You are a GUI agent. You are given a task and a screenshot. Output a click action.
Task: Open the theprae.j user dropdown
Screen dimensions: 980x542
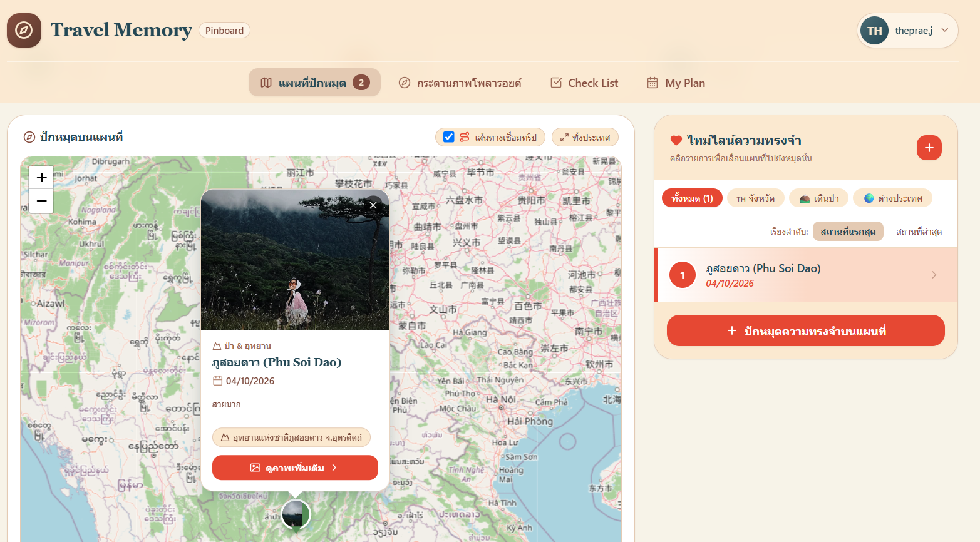point(907,31)
